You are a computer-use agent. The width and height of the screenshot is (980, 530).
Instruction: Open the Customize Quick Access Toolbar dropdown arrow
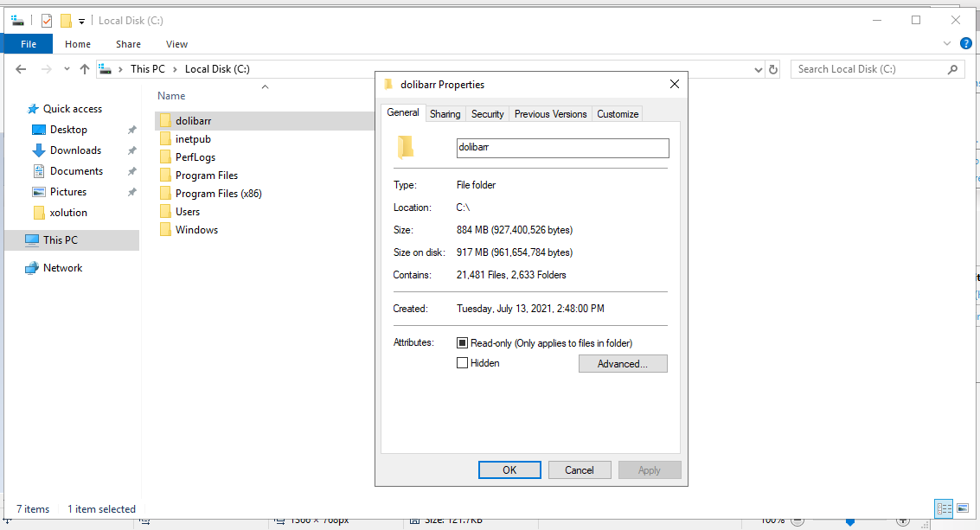pos(82,22)
